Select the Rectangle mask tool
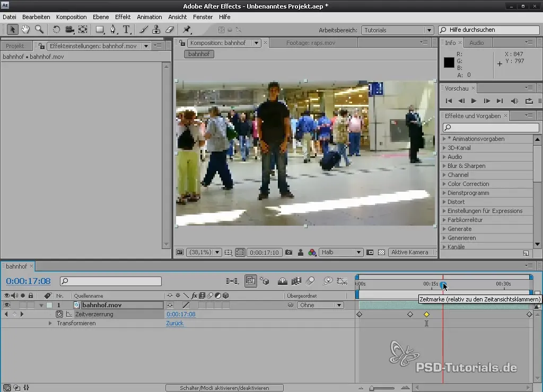Image resolution: width=543 pixels, height=392 pixels. coord(100,30)
